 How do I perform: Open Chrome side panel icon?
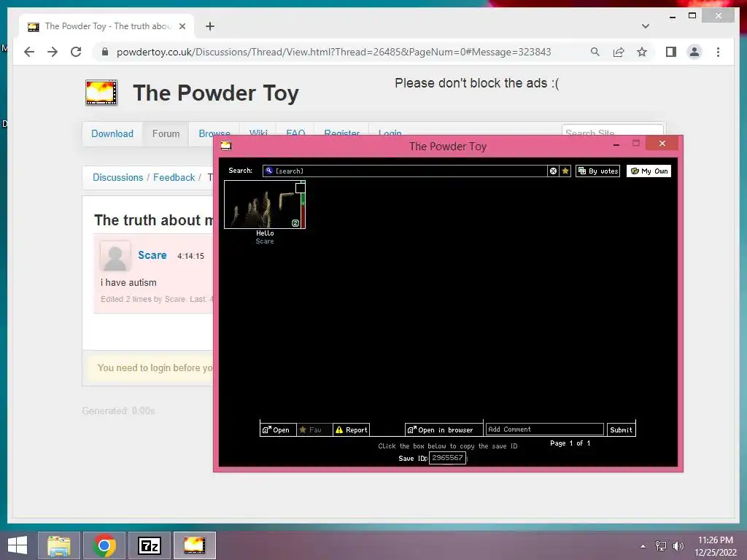click(671, 52)
